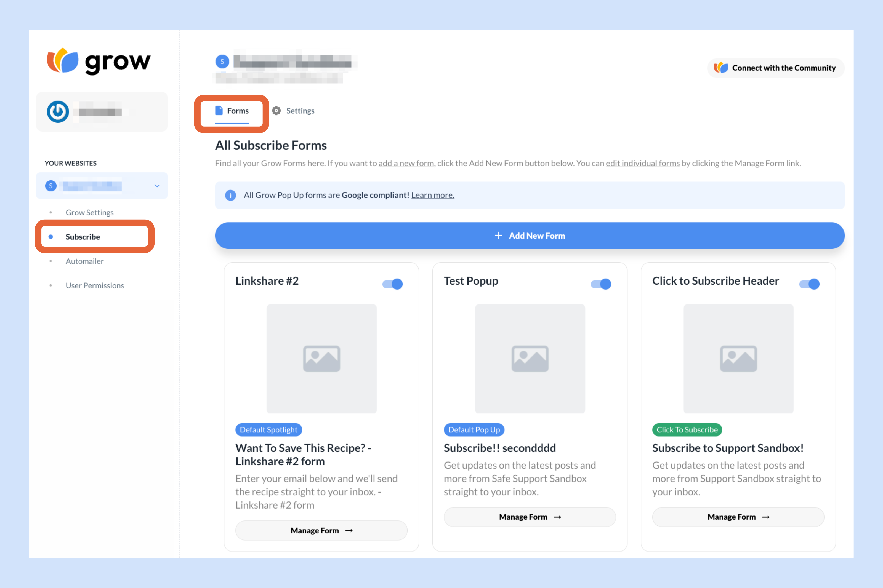Click the Click to Subscribe Header image placeholder

(739, 359)
